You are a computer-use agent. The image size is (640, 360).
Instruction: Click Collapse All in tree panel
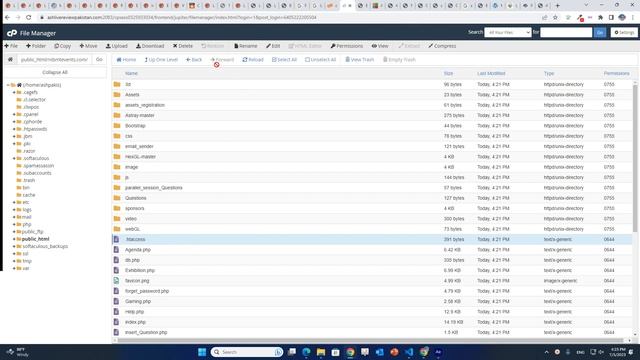pyautogui.click(x=55, y=72)
